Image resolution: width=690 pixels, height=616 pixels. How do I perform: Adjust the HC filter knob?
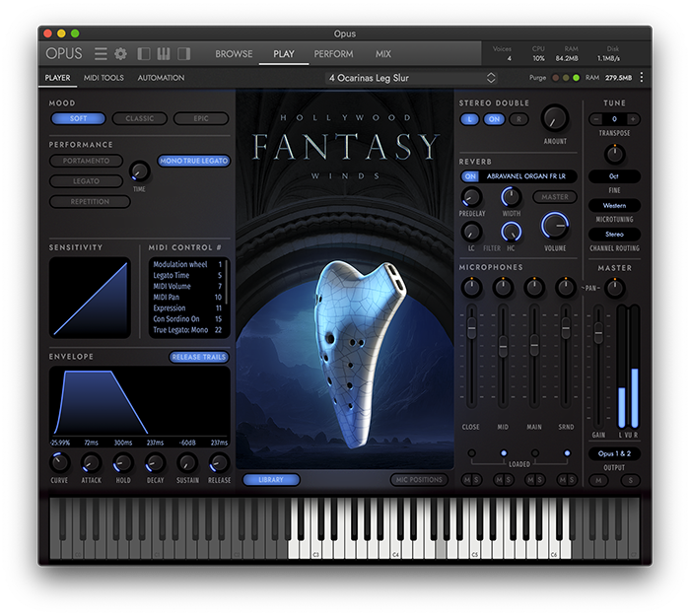click(x=511, y=232)
